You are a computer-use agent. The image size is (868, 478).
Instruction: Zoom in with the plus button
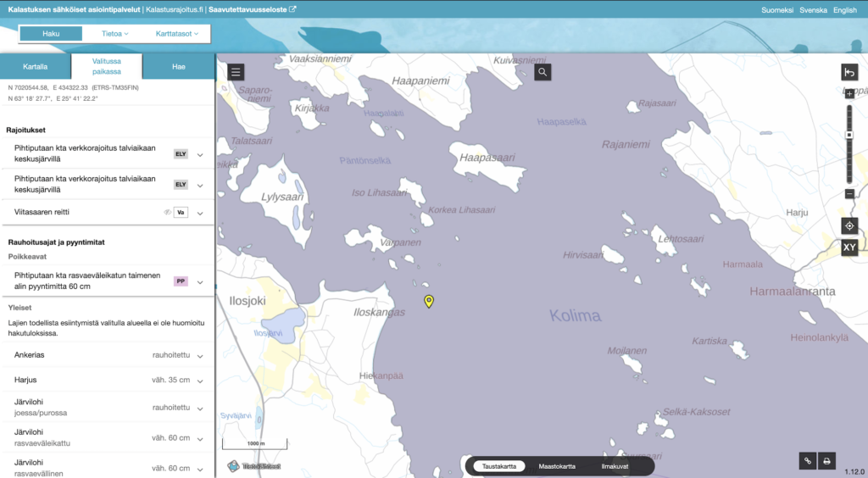point(849,94)
